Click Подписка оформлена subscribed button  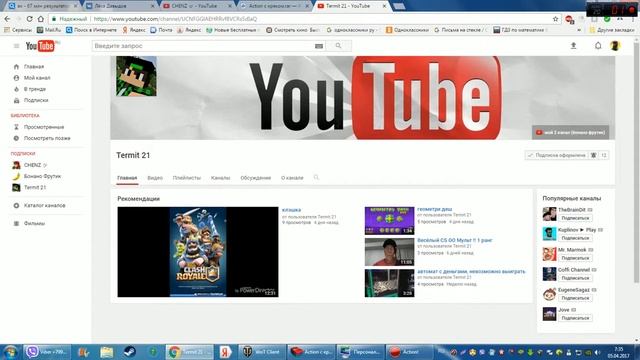click(556, 155)
